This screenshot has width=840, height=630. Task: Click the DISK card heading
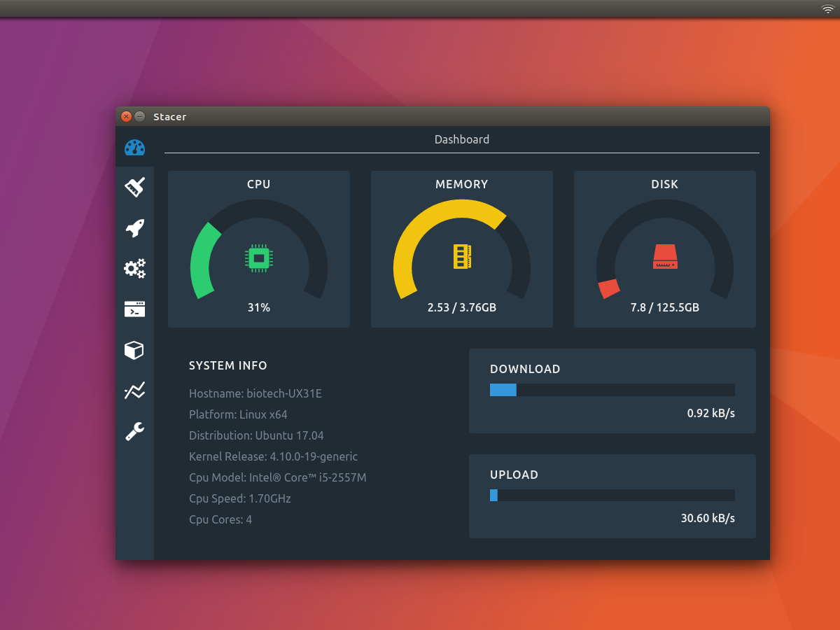pos(665,184)
